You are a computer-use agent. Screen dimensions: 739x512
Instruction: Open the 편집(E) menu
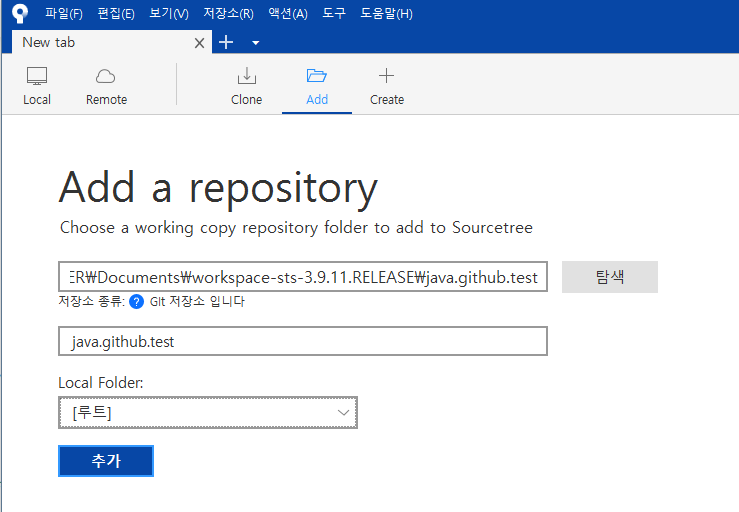116,13
